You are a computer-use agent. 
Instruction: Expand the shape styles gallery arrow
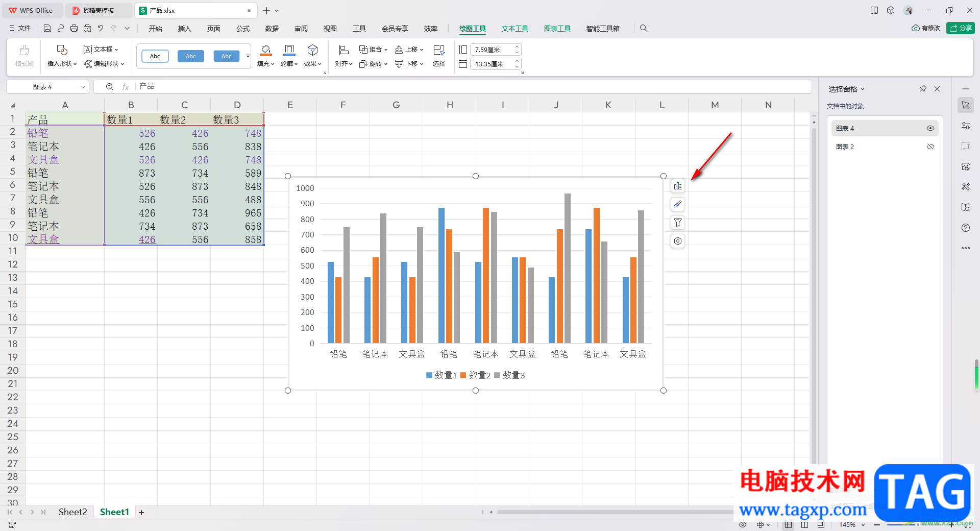tap(248, 56)
